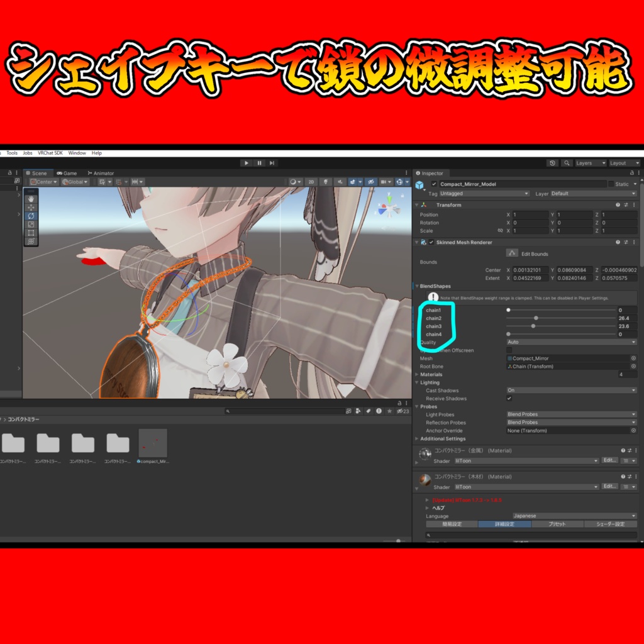
Task: Open the Tools menu
Action: click(12, 153)
